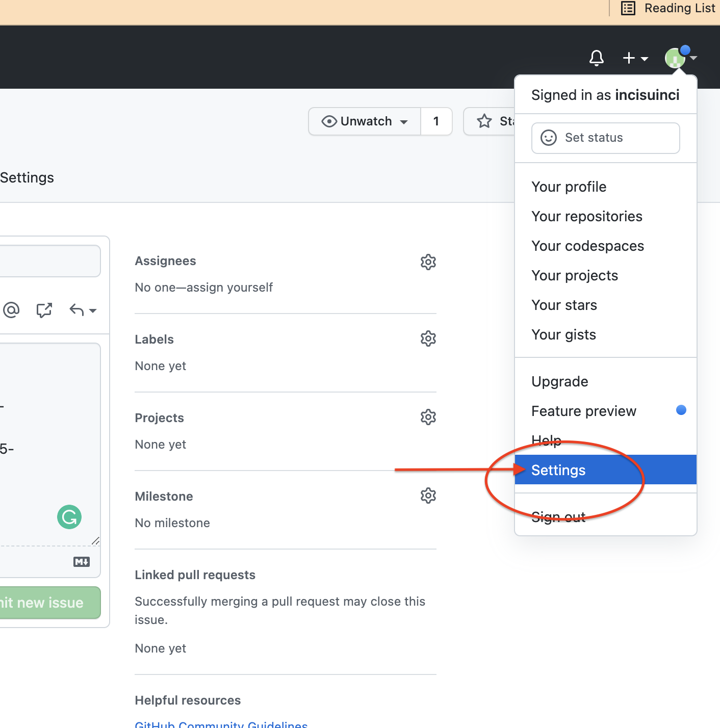Open the Unwatch dropdown
Image resolution: width=720 pixels, height=728 pixels.
tap(364, 121)
